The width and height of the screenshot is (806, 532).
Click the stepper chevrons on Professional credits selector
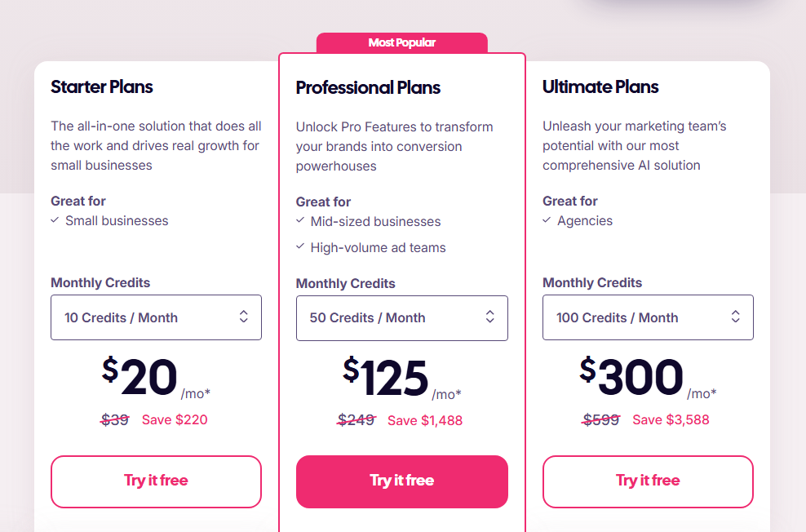[490, 318]
